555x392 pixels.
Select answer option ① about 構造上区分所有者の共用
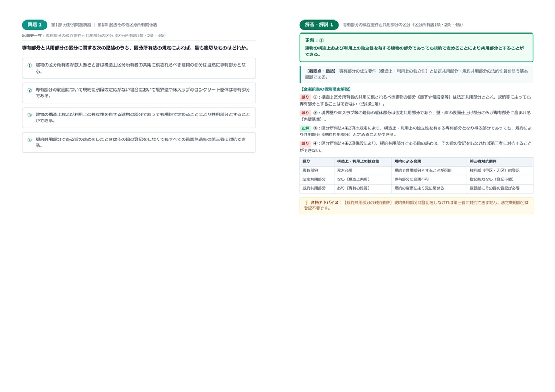point(139,68)
